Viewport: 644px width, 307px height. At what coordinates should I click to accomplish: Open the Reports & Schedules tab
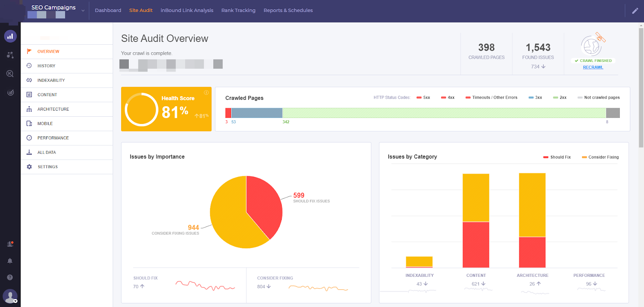tap(288, 10)
